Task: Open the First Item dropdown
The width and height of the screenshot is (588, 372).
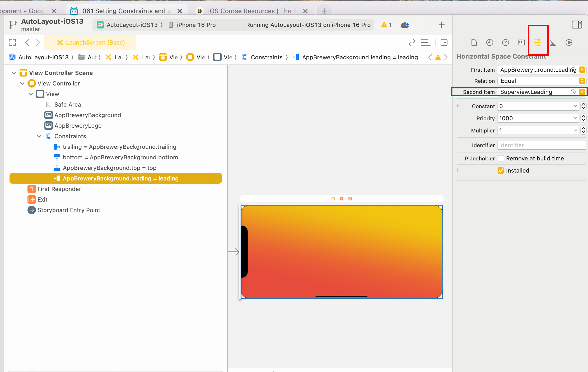Action: click(582, 70)
